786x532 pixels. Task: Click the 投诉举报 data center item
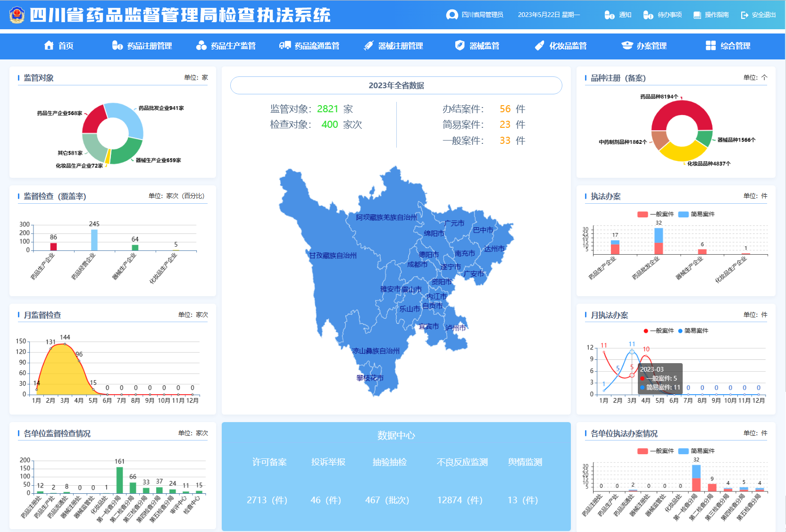328,462
